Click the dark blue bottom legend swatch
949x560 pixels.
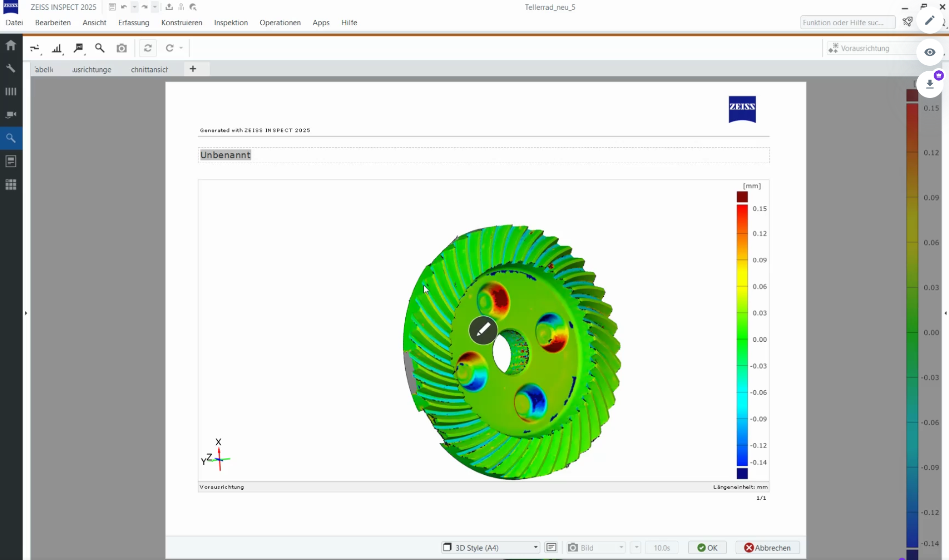pos(742,473)
